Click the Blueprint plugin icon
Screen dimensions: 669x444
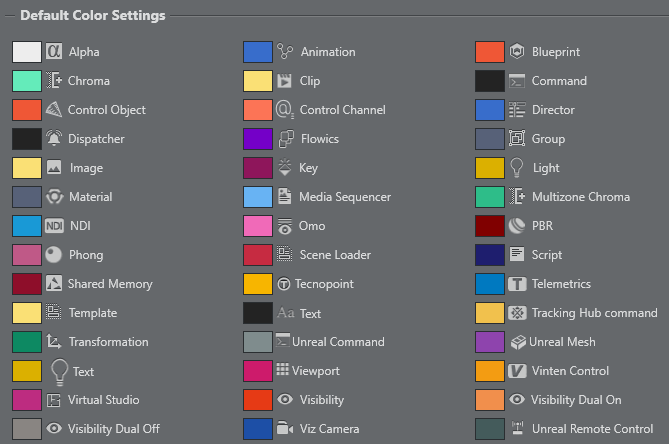click(517, 52)
